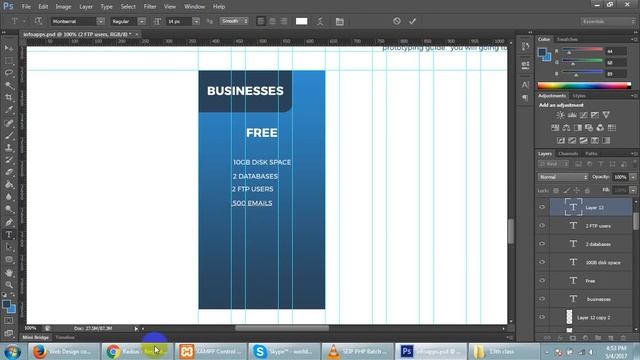Hide the 2 FTP users layer
This screenshot has width=640, height=360.
542,226
